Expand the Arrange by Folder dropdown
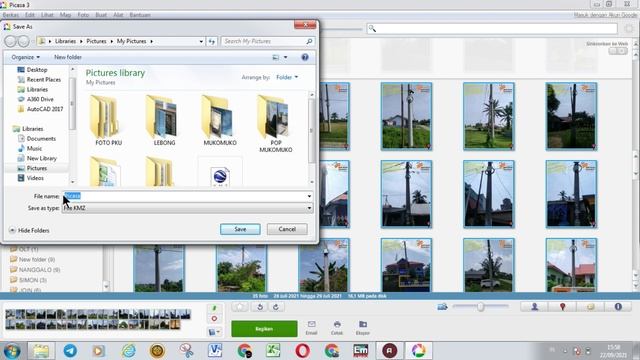 pyautogui.click(x=287, y=77)
